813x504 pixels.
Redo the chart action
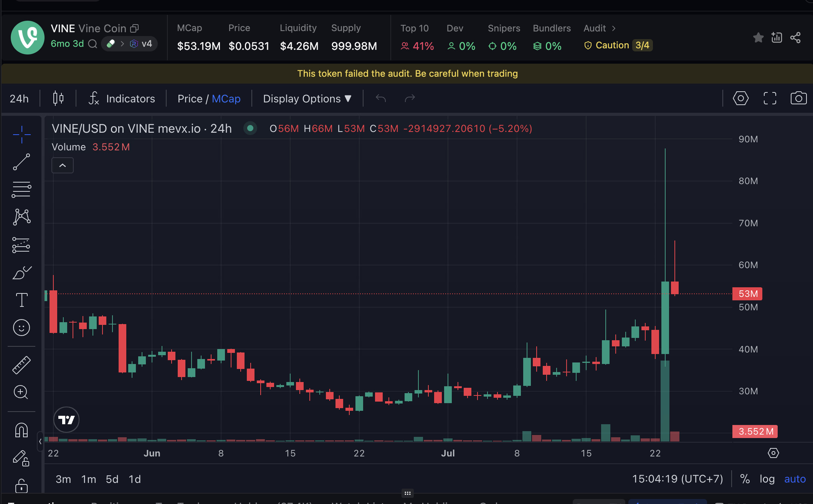[410, 99]
